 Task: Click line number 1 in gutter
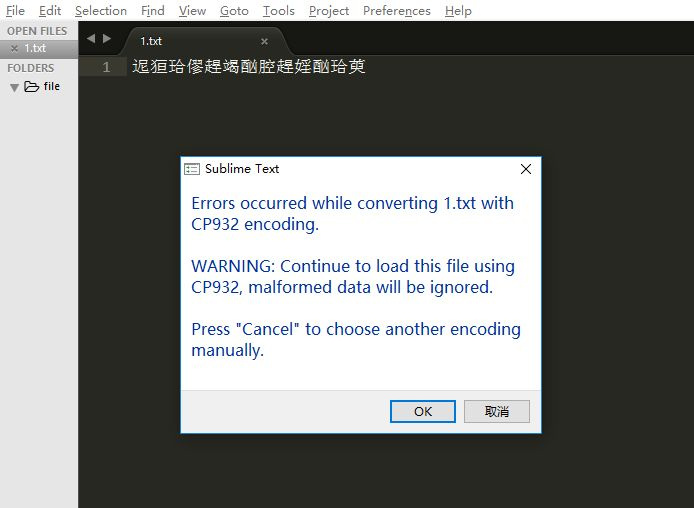click(x=106, y=67)
